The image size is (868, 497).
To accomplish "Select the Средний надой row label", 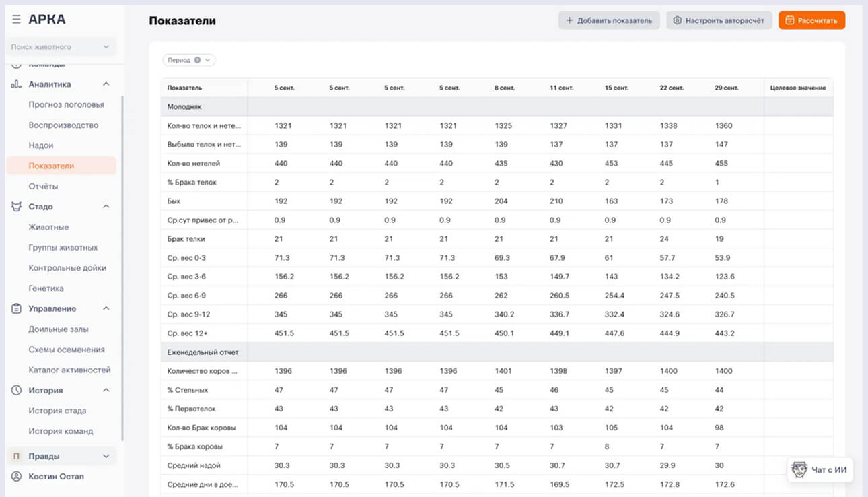I will pyautogui.click(x=194, y=465).
